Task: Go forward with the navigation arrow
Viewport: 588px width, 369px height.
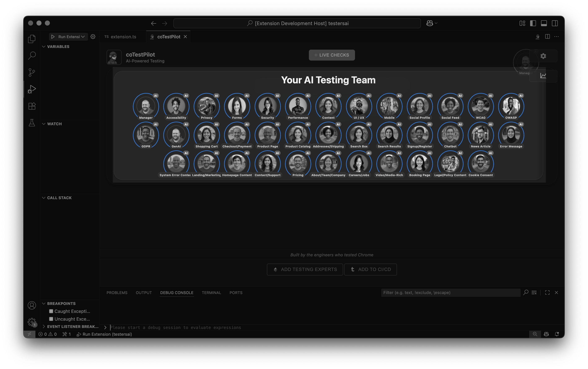Action: 164,23
